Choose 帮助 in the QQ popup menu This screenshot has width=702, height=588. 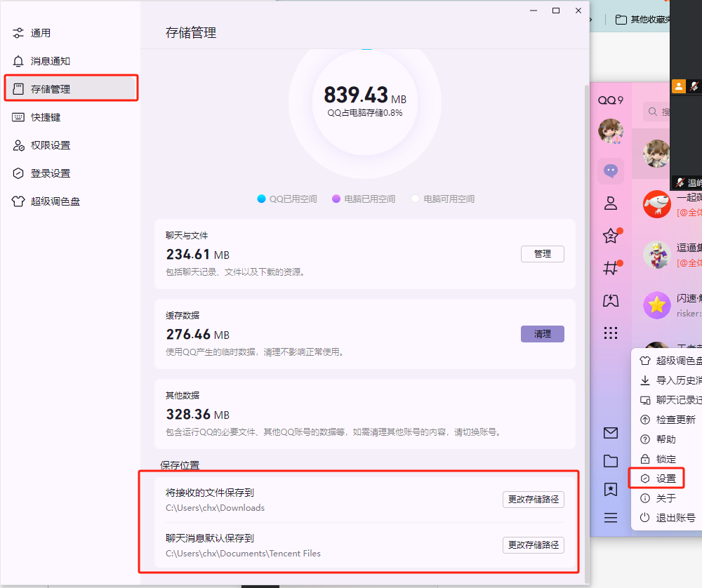[668, 439]
